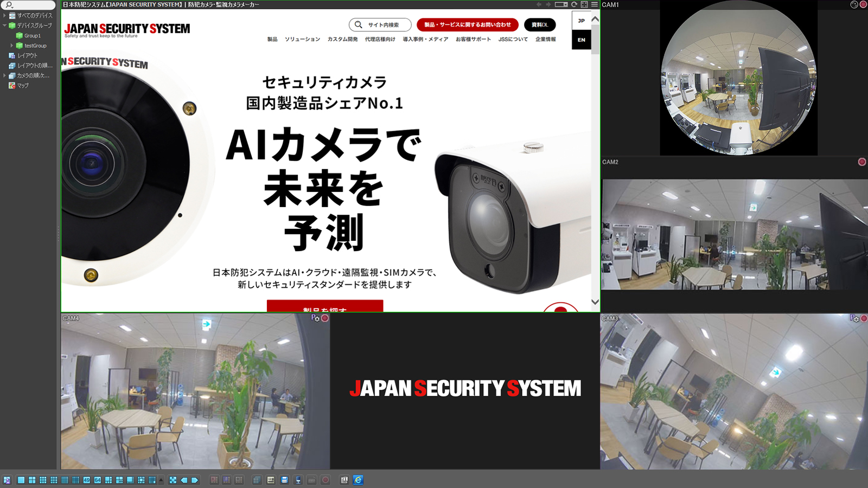Click the record circle icon in bottom toolbar
The width and height of the screenshot is (868, 488).
325,480
